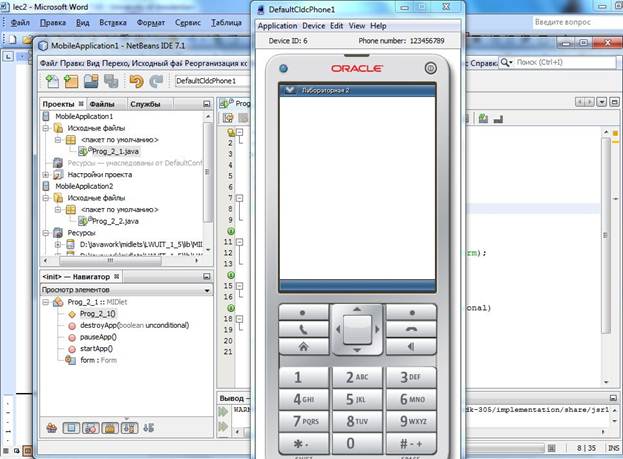Click the first filter icon in Navigator bottom bar
Viewport: 623px width, 459px height.
click(52, 428)
